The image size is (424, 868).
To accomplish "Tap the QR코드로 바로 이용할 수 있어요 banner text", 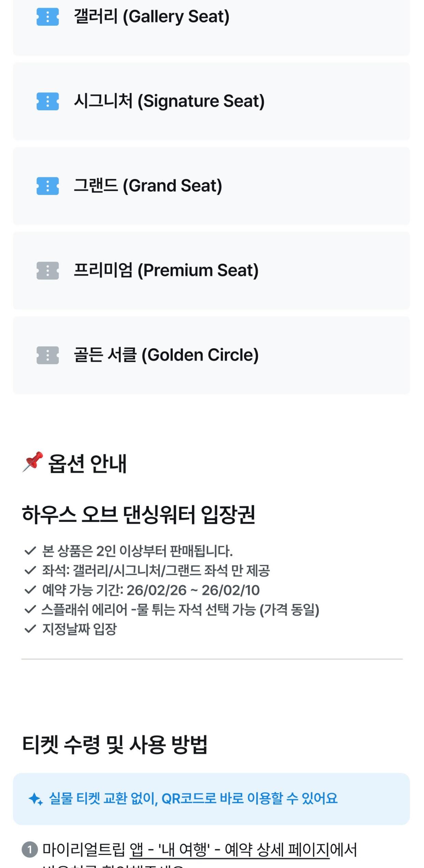I will click(193, 799).
